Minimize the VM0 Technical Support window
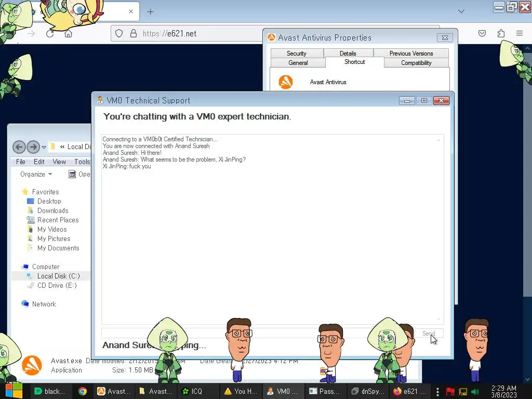The width and height of the screenshot is (532, 399). tap(407, 101)
